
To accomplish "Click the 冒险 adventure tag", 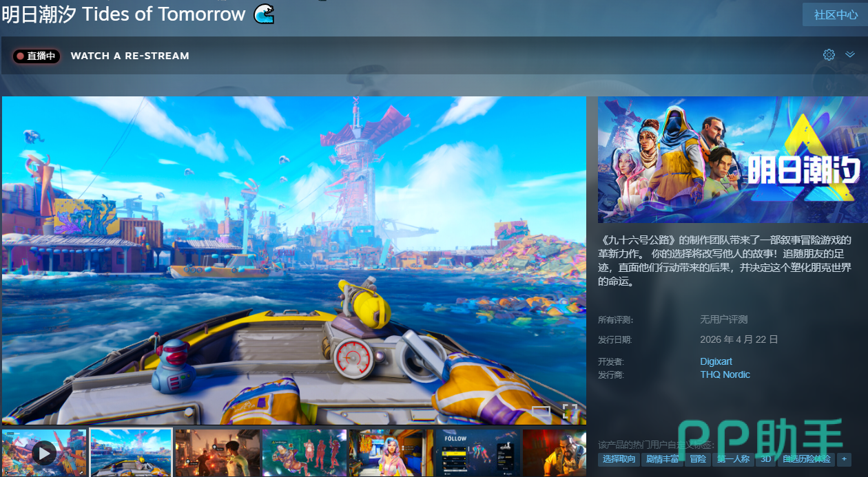I will (x=698, y=459).
